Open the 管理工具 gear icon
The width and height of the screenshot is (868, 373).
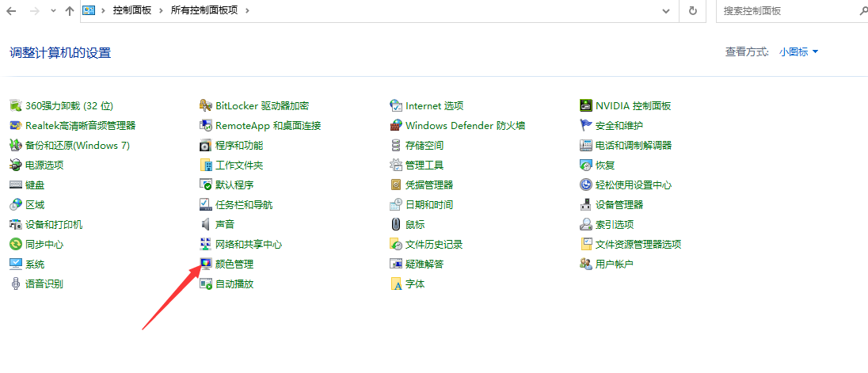click(x=396, y=165)
